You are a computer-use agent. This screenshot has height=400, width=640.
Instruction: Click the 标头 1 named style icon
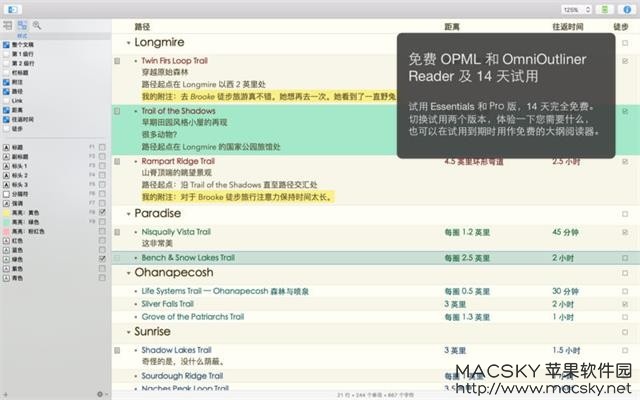(x=6, y=166)
